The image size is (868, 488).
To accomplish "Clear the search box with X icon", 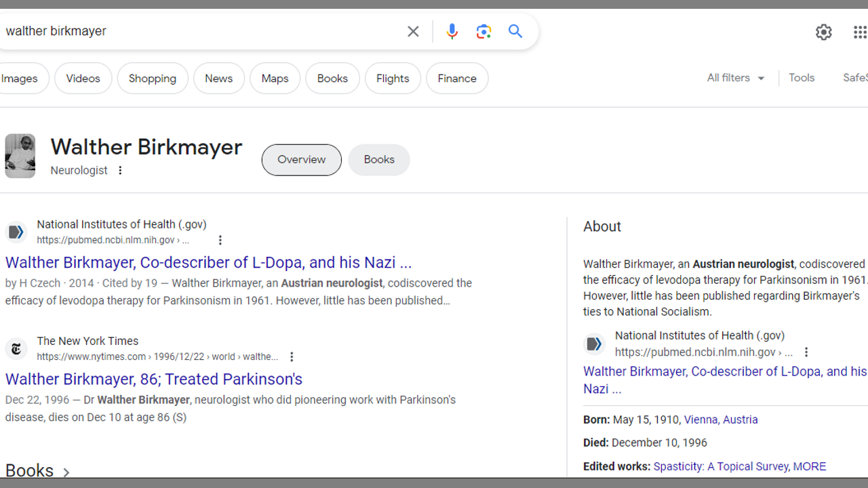I will click(x=413, y=31).
